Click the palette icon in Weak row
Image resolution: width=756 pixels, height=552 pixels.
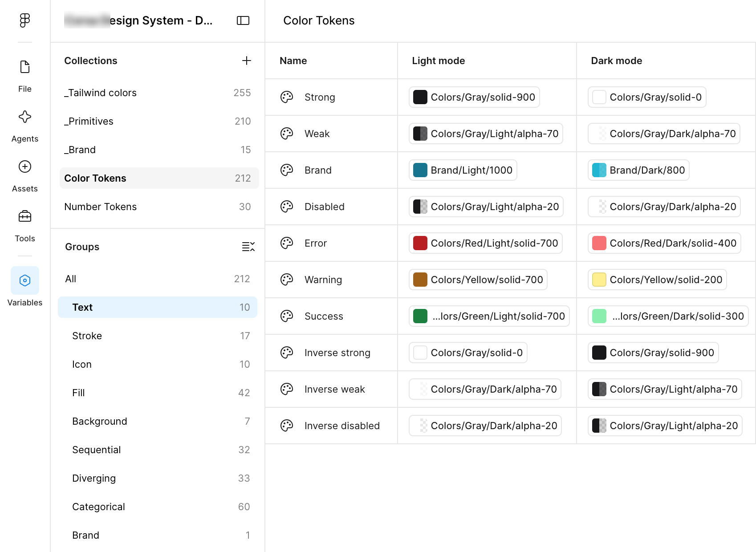pos(287,134)
